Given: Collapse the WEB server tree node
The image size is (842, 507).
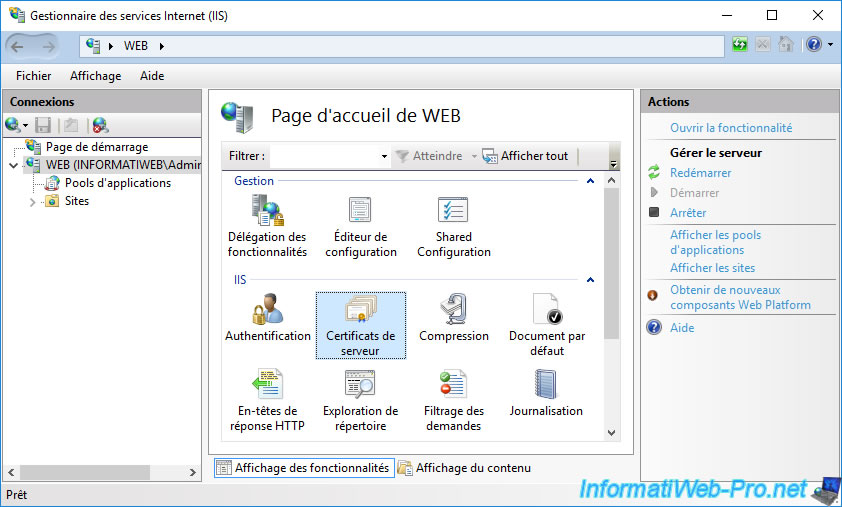Looking at the screenshot, I should point(13,165).
